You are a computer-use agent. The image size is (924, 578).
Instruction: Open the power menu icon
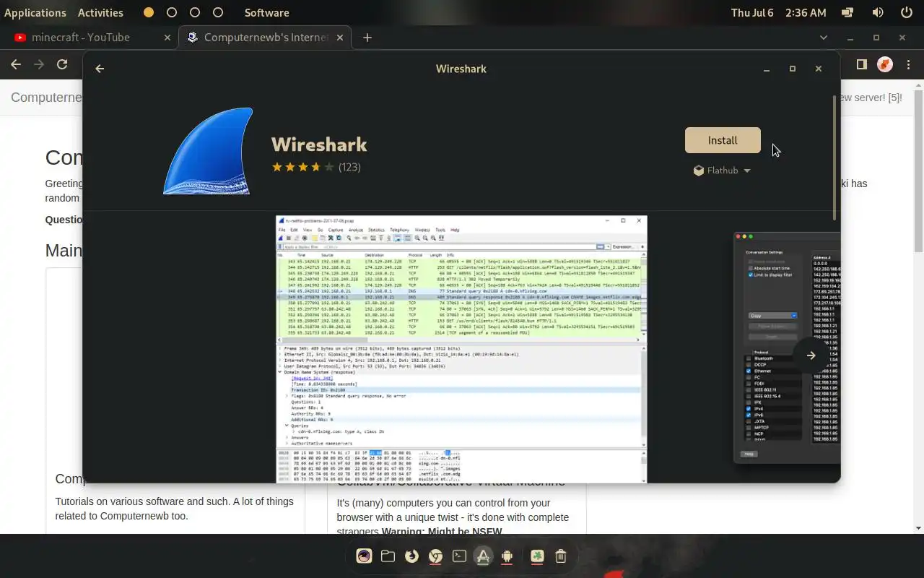pos(907,12)
